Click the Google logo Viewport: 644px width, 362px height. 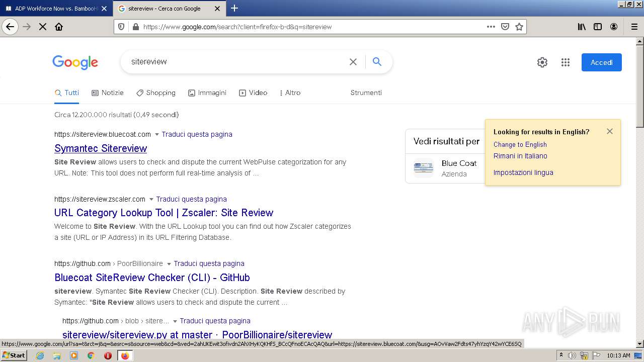click(75, 62)
